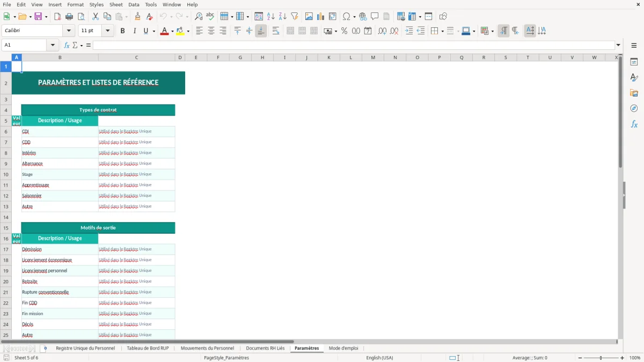Open sidebar Functions deck
Screen dimensions: 644x362
[x=634, y=124]
